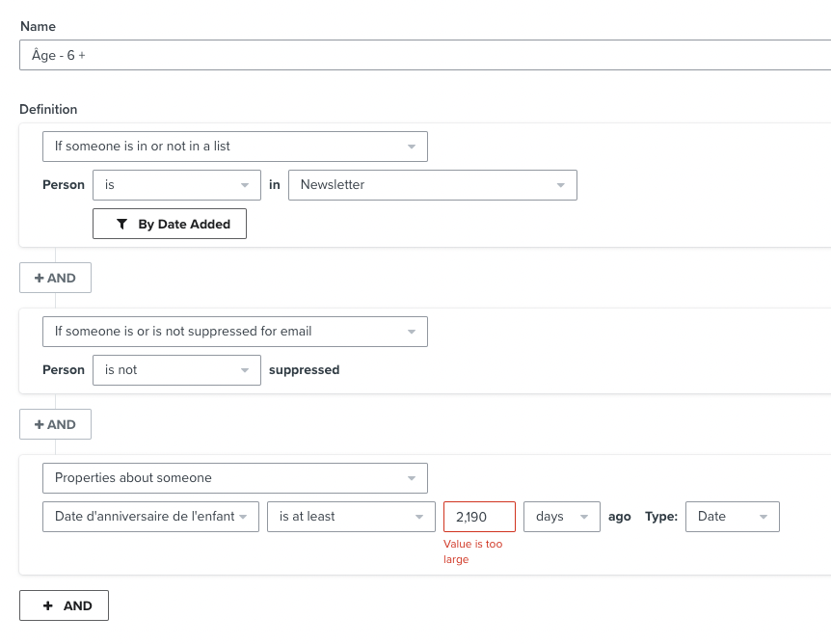
Task: Open the 'If someone is in or not in a list' dropdown
Action: 235,147
